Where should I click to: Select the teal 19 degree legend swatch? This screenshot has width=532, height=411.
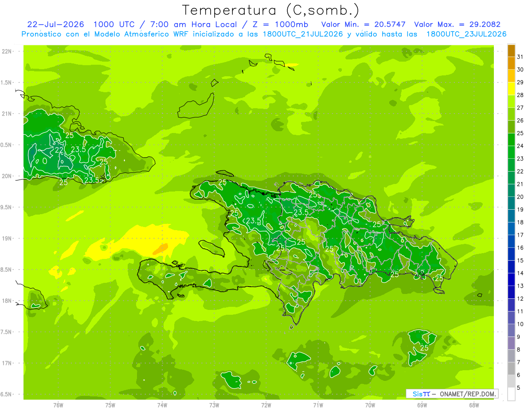511,204
